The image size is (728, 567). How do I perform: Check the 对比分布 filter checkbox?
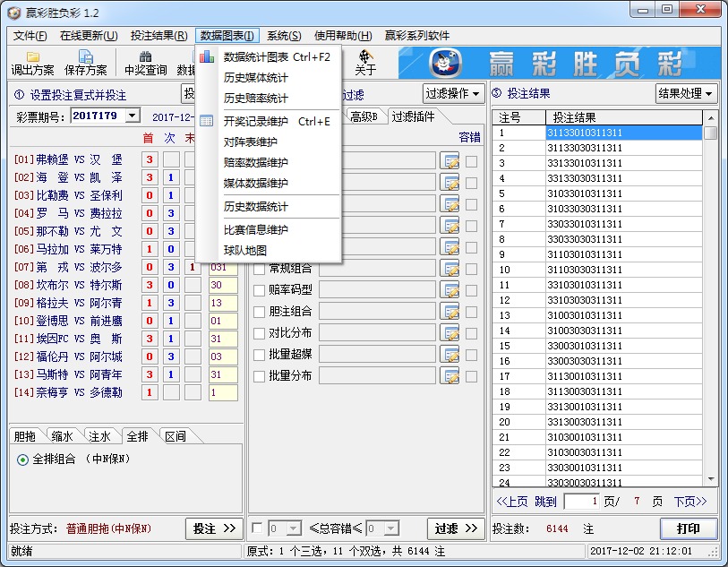coord(258,332)
